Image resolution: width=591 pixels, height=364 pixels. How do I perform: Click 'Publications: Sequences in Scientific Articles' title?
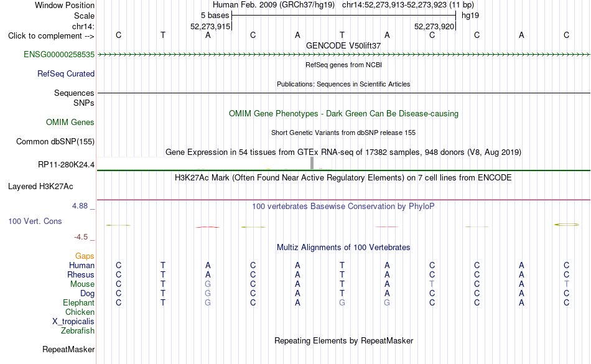point(343,85)
